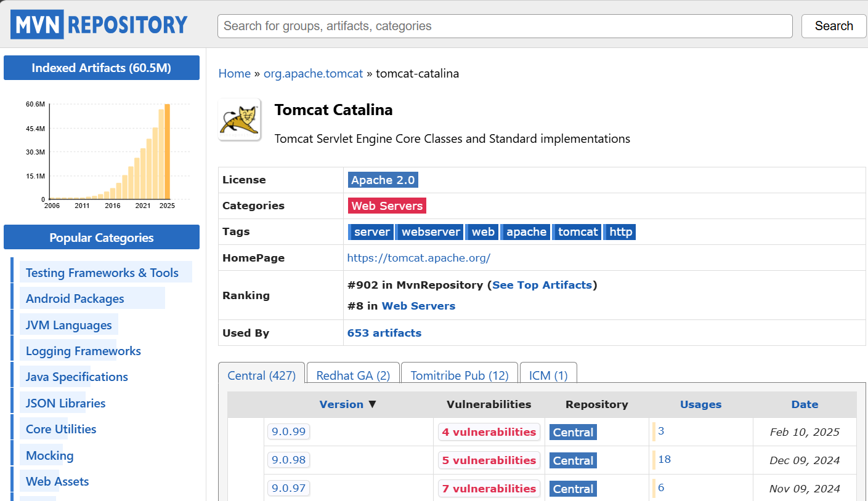Click the Indexed Artifacts (60.5M) header

(x=102, y=68)
